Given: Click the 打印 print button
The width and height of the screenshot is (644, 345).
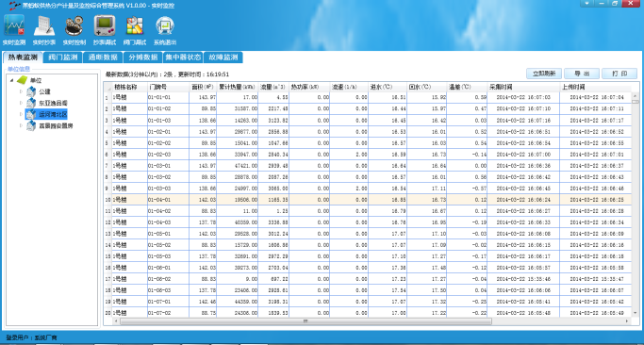Looking at the screenshot, I should coord(619,74).
